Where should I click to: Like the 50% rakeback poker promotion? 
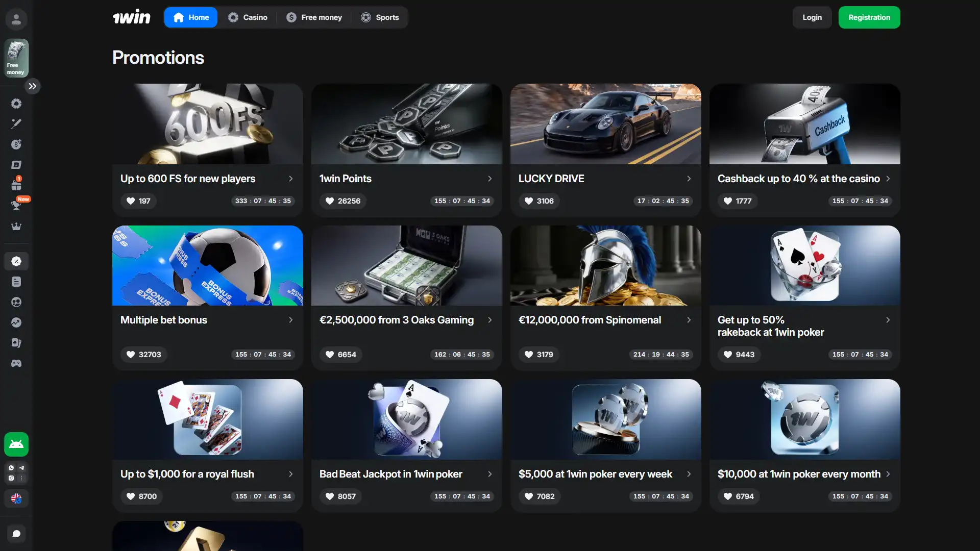(x=739, y=355)
